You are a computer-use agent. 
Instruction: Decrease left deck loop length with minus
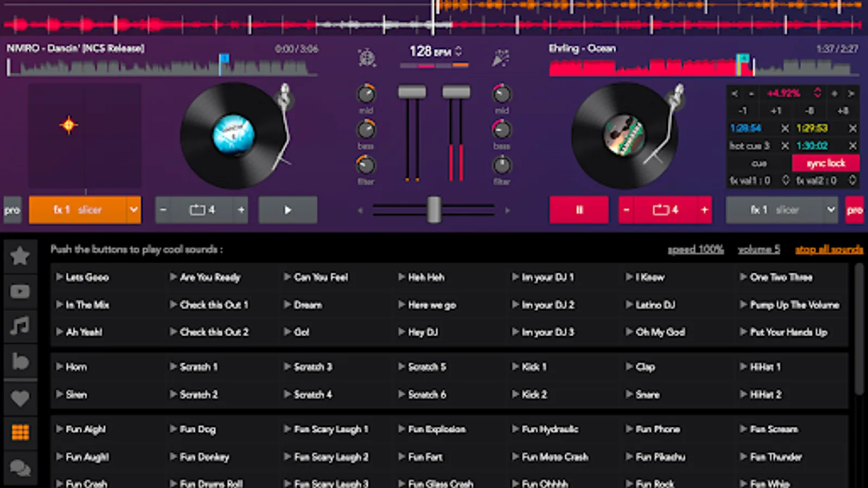point(163,210)
